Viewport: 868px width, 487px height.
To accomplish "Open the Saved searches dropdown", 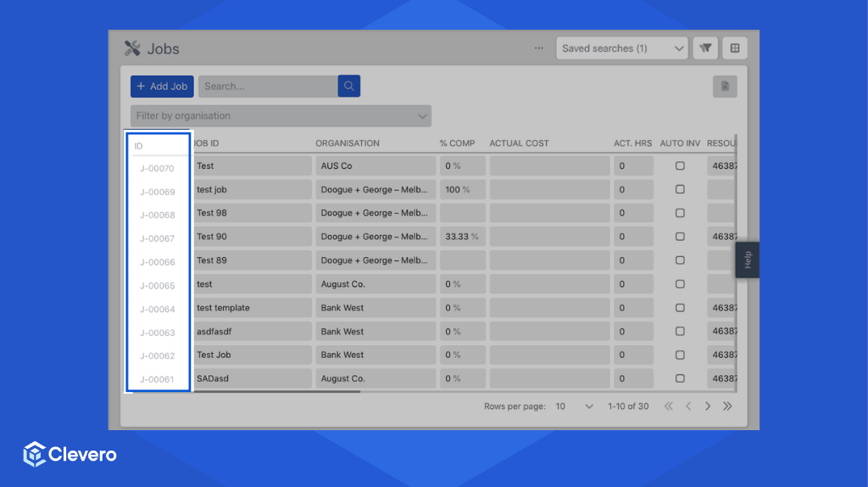I will click(x=621, y=48).
